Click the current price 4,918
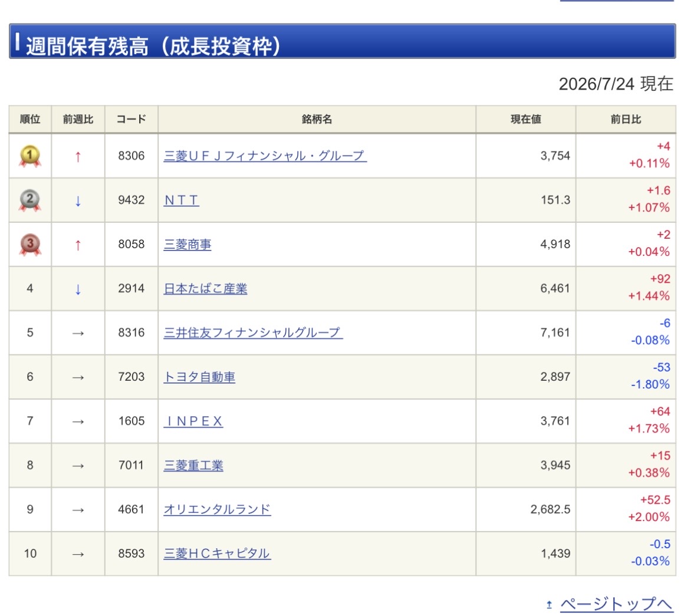The height and width of the screenshot is (616, 690). click(556, 244)
